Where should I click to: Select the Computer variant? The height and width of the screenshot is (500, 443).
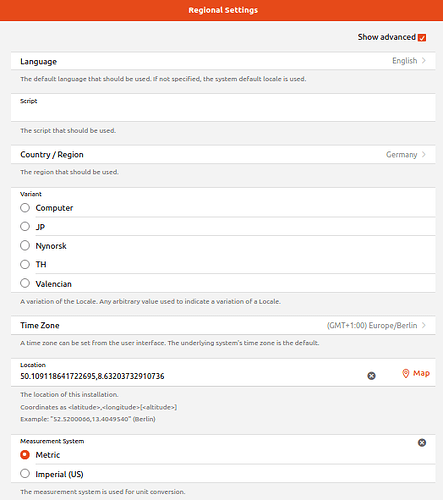click(x=25, y=208)
